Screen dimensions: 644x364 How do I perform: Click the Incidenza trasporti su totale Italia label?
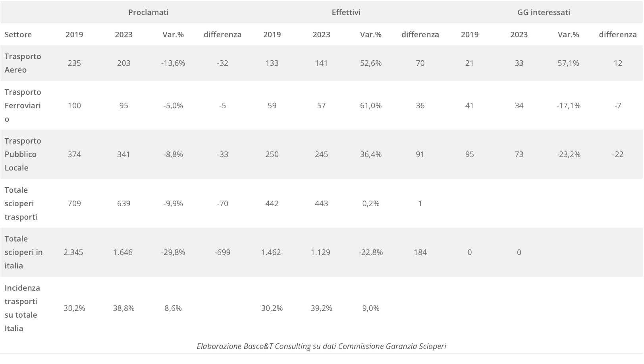[x=22, y=308]
